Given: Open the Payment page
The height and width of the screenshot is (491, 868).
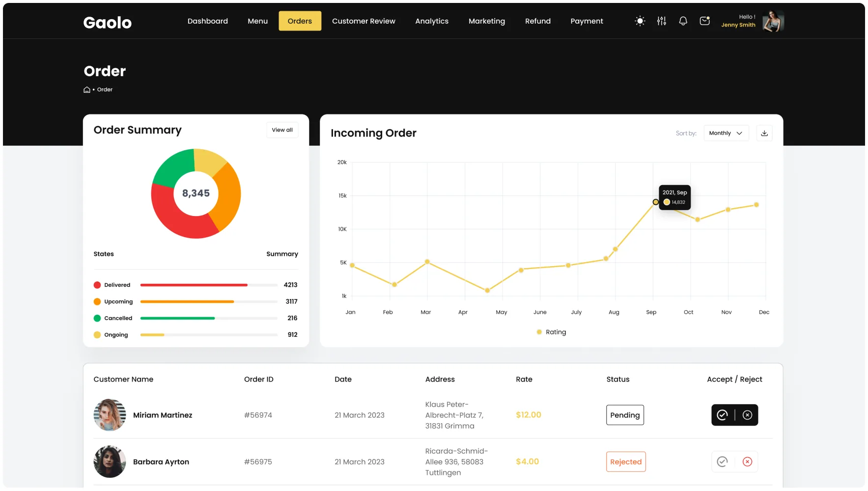Looking at the screenshot, I should point(587,21).
